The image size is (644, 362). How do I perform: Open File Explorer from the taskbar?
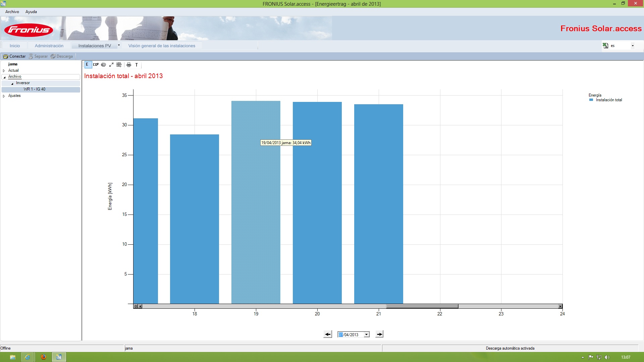point(12,357)
